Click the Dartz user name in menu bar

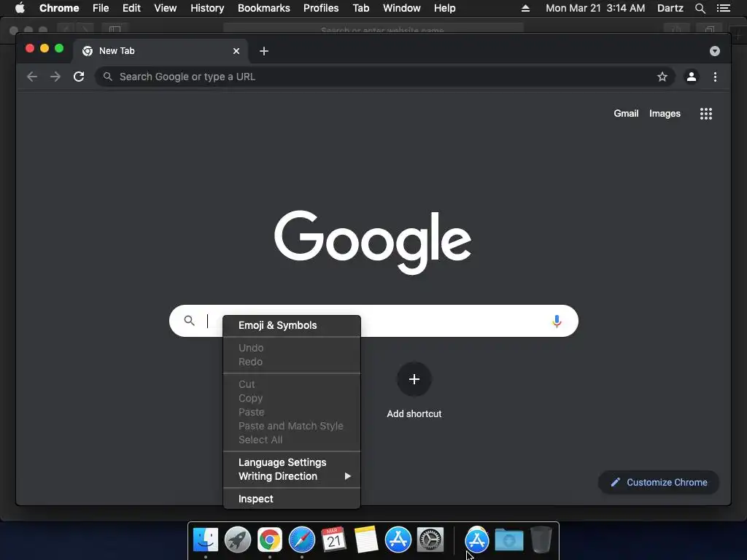point(670,8)
